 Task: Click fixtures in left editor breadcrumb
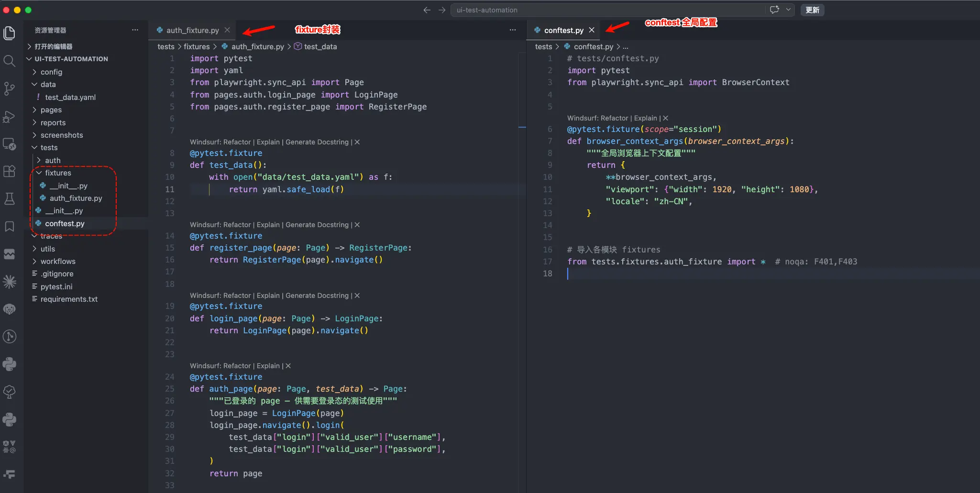(197, 46)
